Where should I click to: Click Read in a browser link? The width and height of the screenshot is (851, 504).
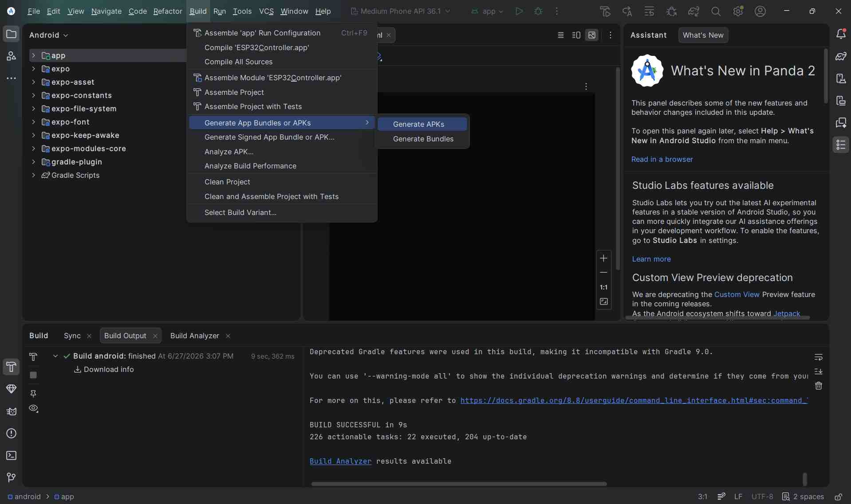click(662, 159)
